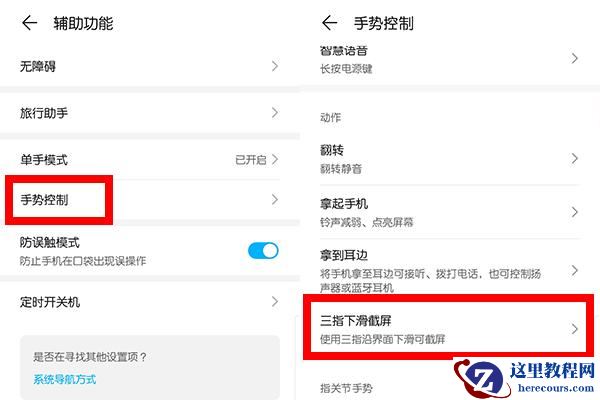This screenshot has width=600, height=400.
Task: Follow the 系统导航方式 link
Action: pyautogui.click(x=65, y=379)
